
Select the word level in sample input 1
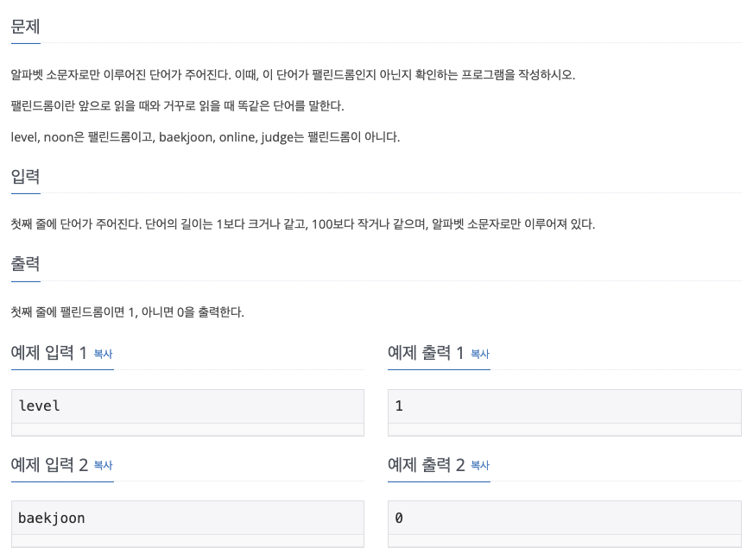click(39, 406)
